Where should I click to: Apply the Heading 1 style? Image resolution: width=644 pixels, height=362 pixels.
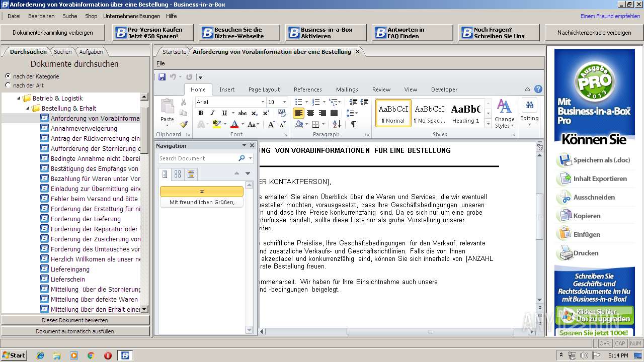465,113
